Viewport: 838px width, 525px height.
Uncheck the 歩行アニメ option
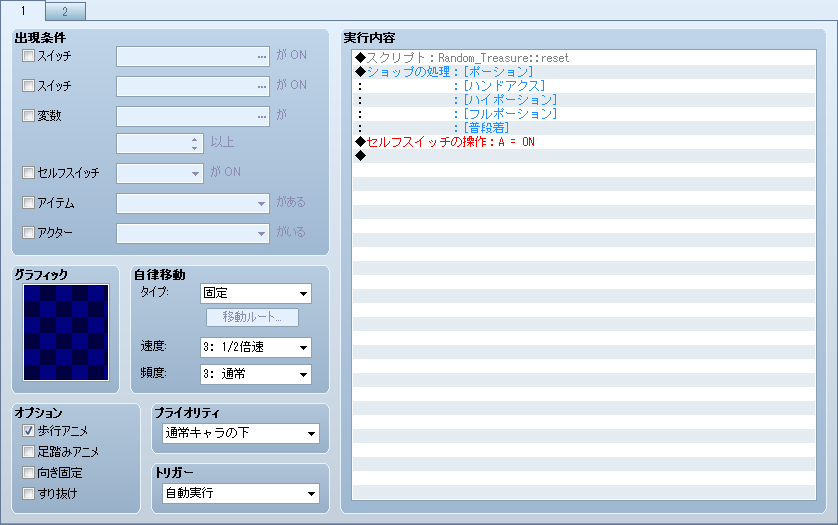pyautogui.click(x=28, y=430)
